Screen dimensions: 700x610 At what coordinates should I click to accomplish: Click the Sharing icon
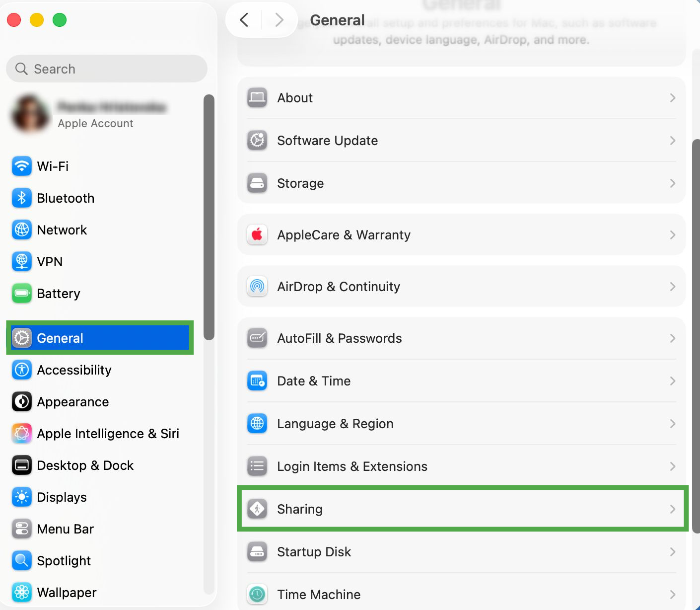257,509
